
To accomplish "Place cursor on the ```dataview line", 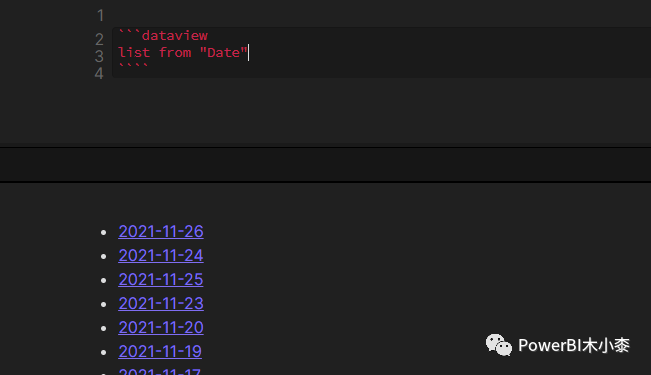I will [x=163, y=36].
